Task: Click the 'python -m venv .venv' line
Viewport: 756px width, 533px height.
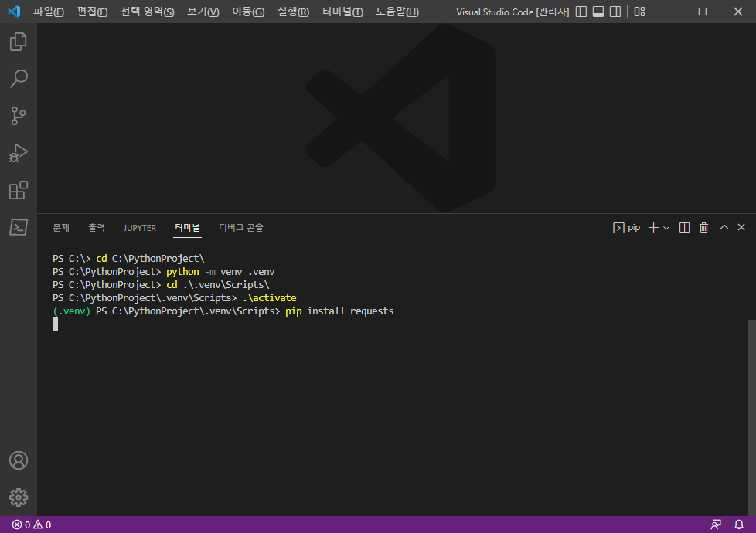Action: coord(220,272)
